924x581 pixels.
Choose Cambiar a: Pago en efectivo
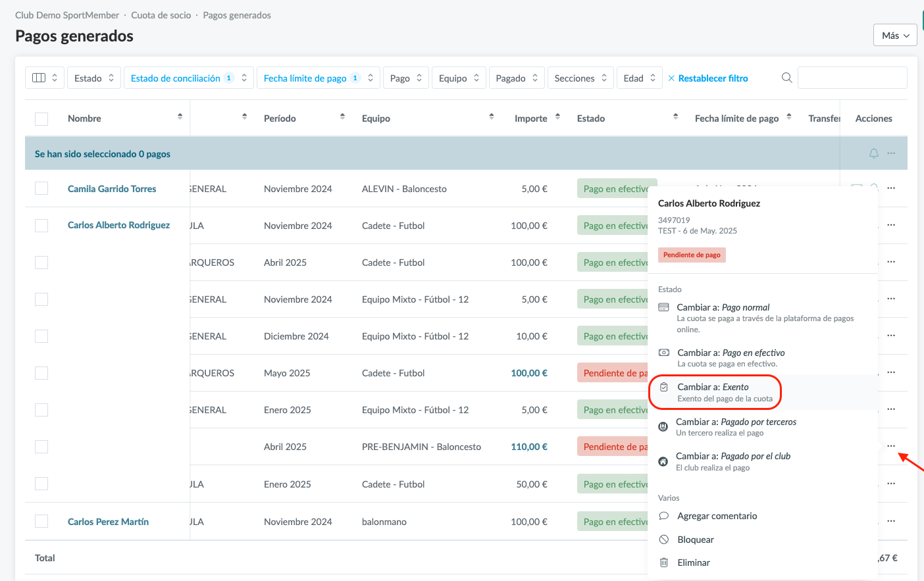pyautogui.click(x=731, y=357)
